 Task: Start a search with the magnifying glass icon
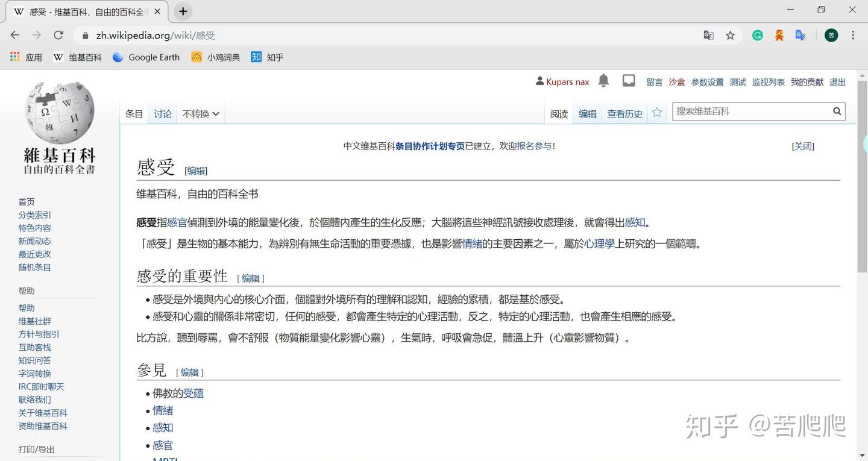pyautogui.click(x=837, y=111)
